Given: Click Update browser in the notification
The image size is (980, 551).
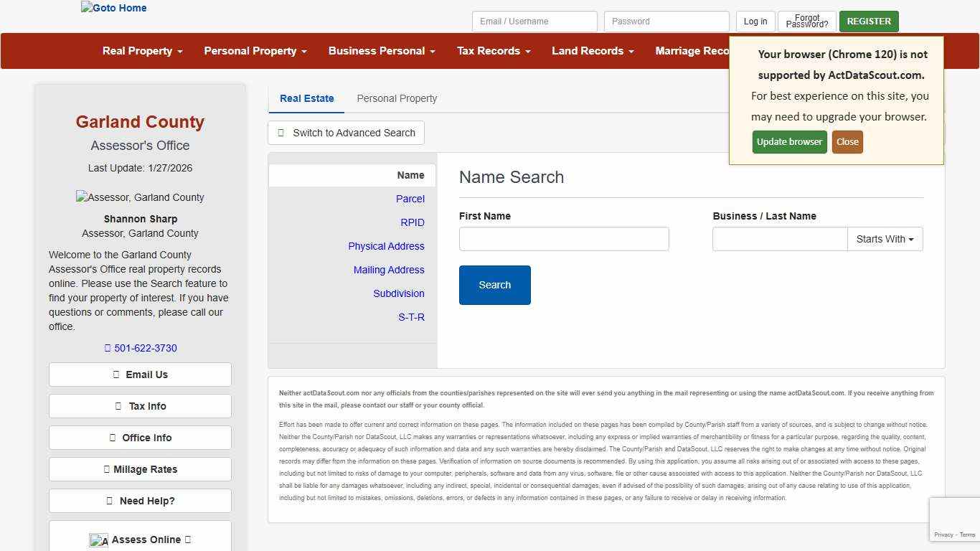Looking at the screenshot, I should pos(789,141).
